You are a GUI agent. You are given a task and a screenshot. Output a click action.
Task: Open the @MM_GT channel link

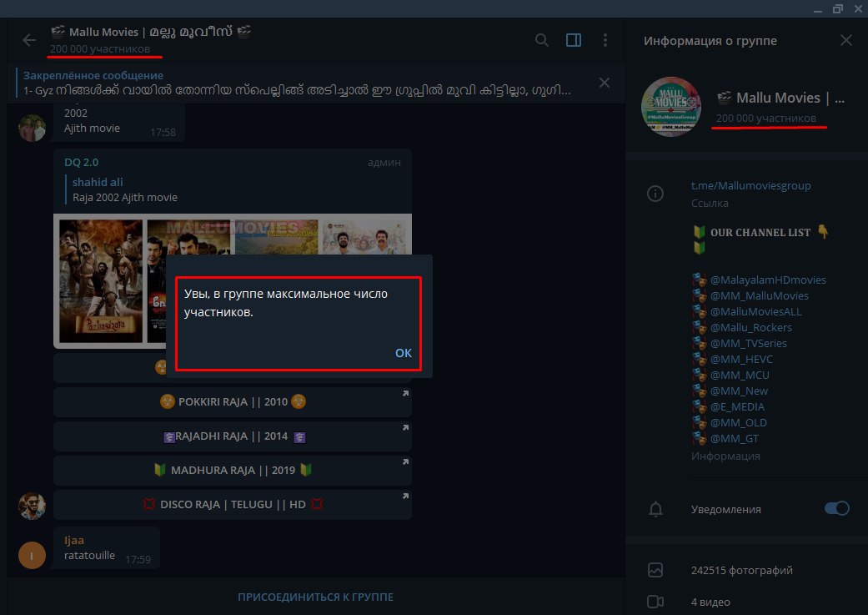735,439
